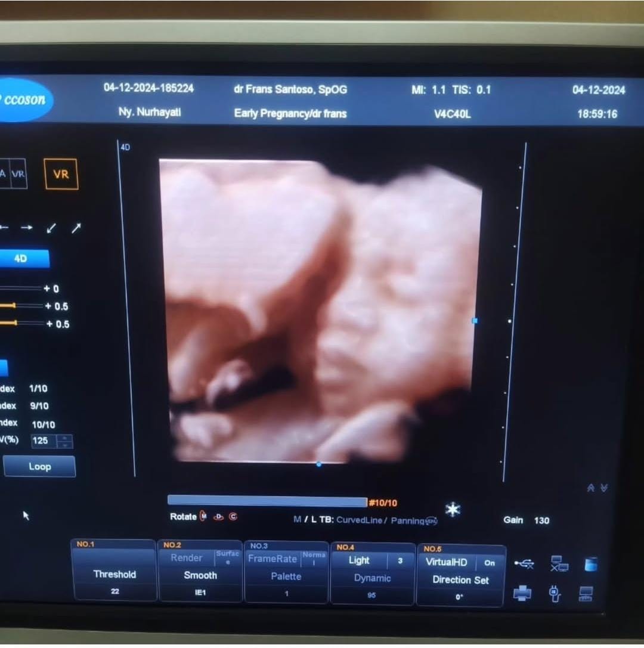Increase the percentage value with up stepper
The image size is (644, 648).
tap(65, 438)
